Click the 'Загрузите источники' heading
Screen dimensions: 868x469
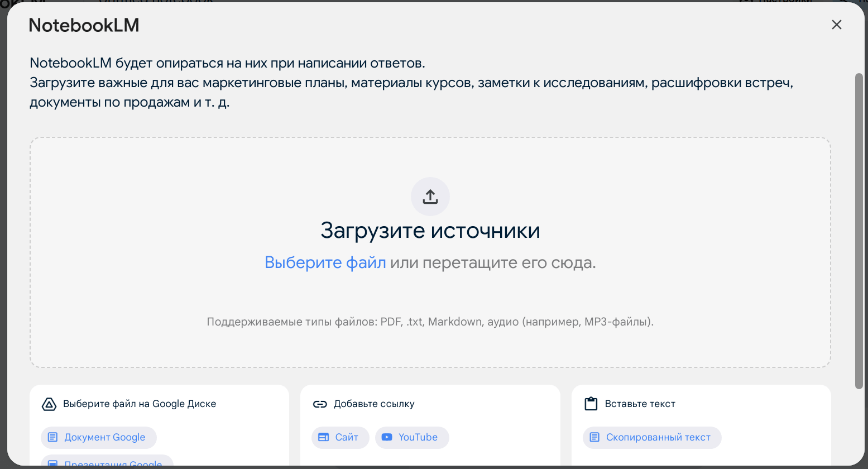point(430,231)
